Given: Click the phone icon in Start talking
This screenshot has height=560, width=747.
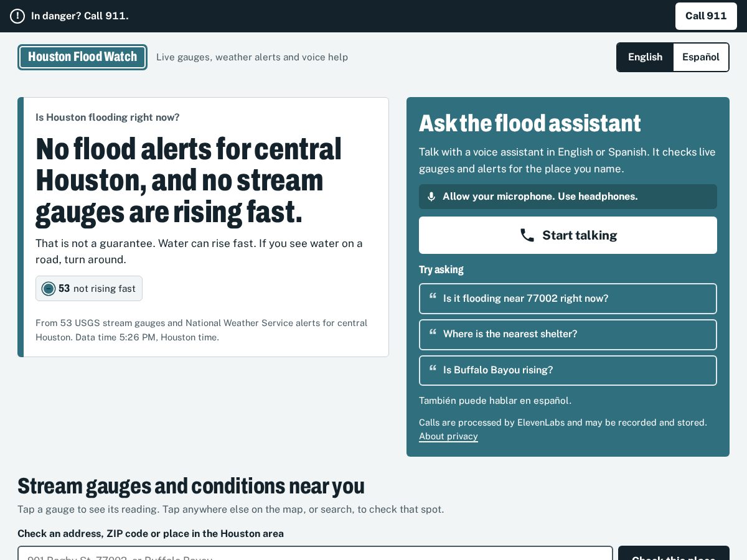Looking at the screenshot, I should [x=527, y=235].
